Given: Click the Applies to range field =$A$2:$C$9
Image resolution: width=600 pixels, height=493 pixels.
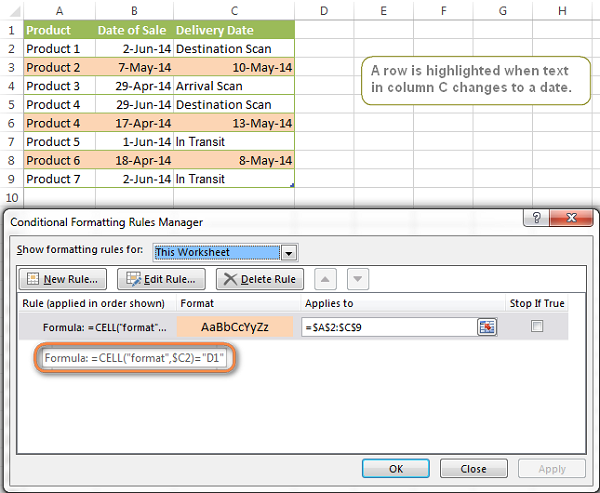Looking at the screenshot, I should point(389,327).
